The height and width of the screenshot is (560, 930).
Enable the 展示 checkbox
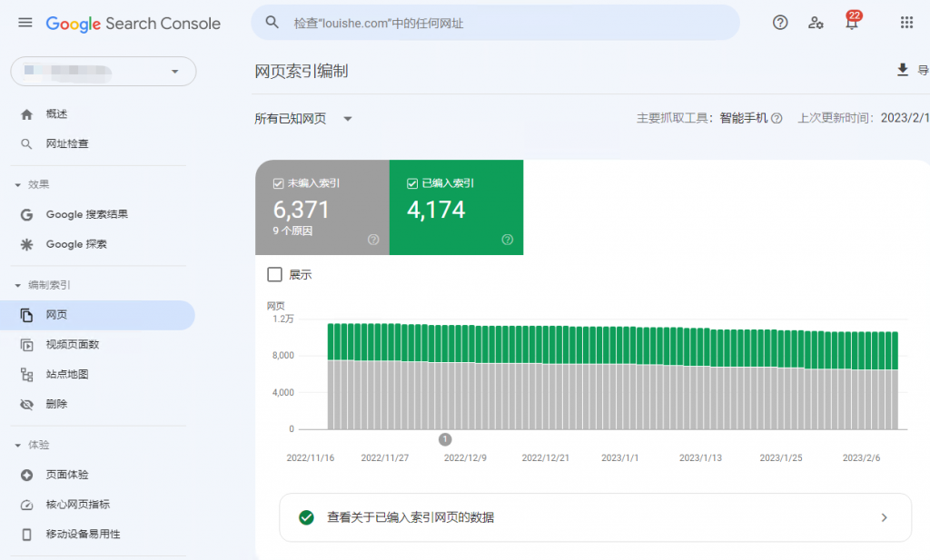(x=274, y=274)
